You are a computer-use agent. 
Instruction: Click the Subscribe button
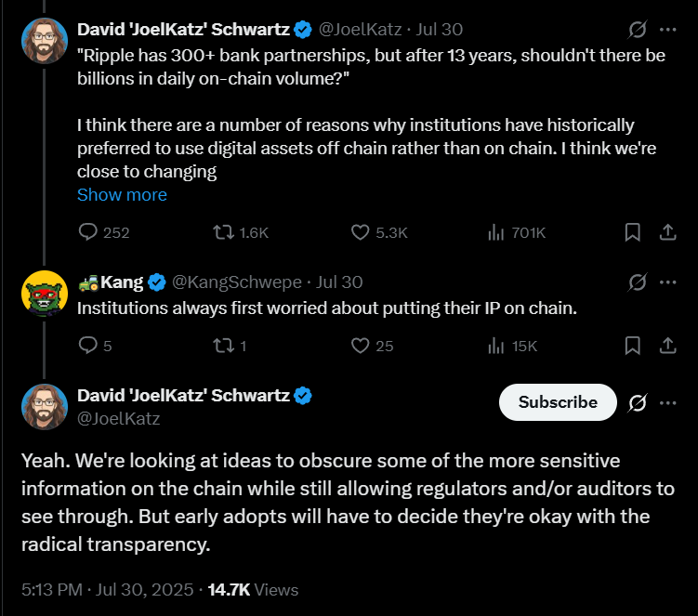coord(558,402)
